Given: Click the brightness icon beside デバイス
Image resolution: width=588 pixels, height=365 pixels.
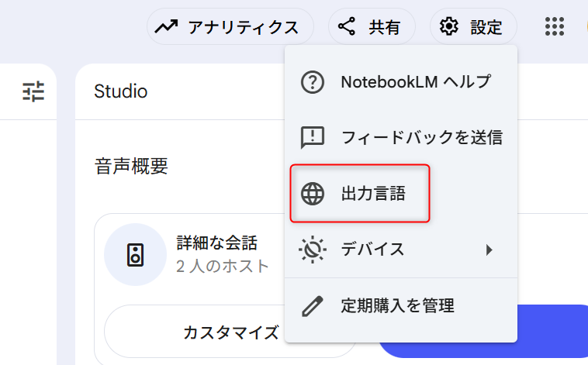Looking at the screenshot, I should point(313,250).
